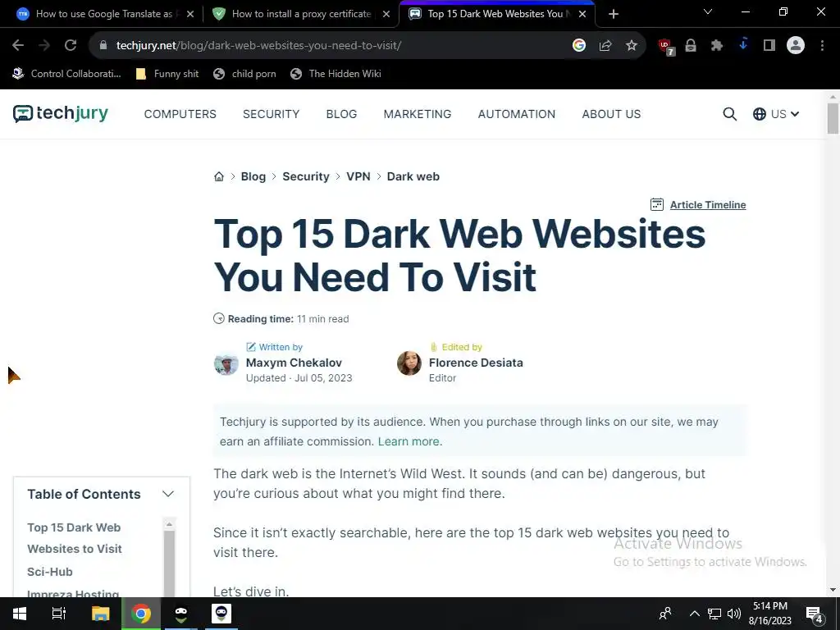Image resolution: width=840 pixels, height=630 pixels.
Task: Open the Article Timeline link
Action: click(708, 204)
